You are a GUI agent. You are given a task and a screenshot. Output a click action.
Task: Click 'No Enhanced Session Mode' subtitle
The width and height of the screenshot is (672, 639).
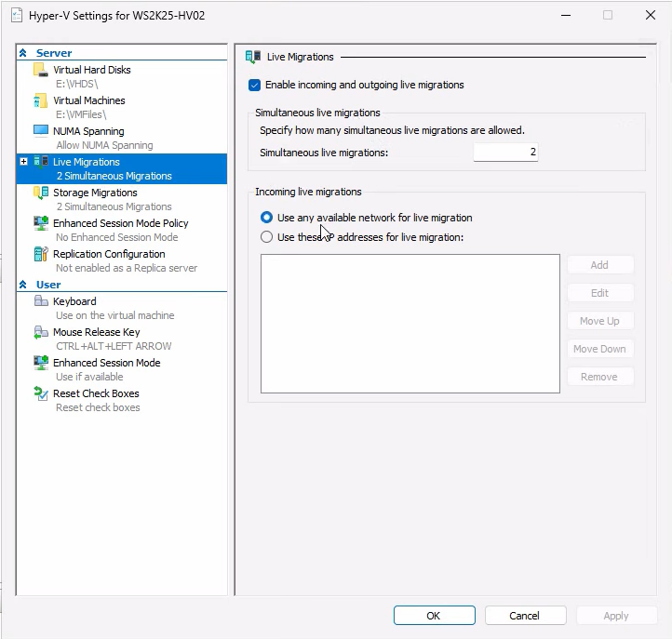pyautogui.click(x=117, y=237)
